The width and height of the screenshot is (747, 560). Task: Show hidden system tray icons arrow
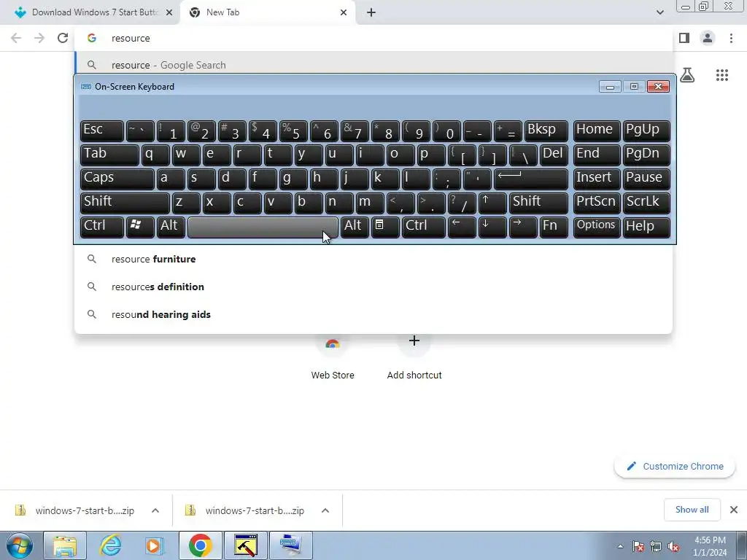tap(620, 546)
